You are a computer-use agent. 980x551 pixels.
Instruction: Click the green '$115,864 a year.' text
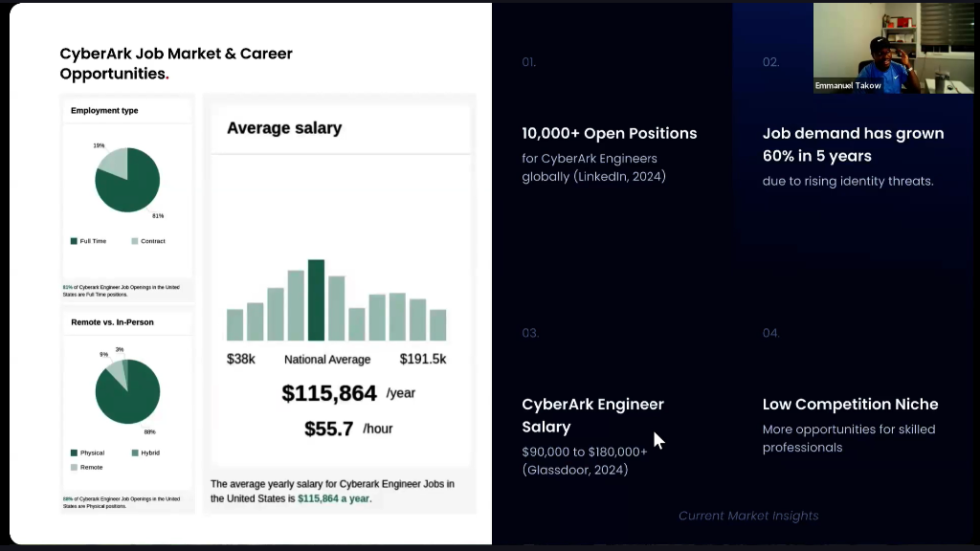pos(334,498)
